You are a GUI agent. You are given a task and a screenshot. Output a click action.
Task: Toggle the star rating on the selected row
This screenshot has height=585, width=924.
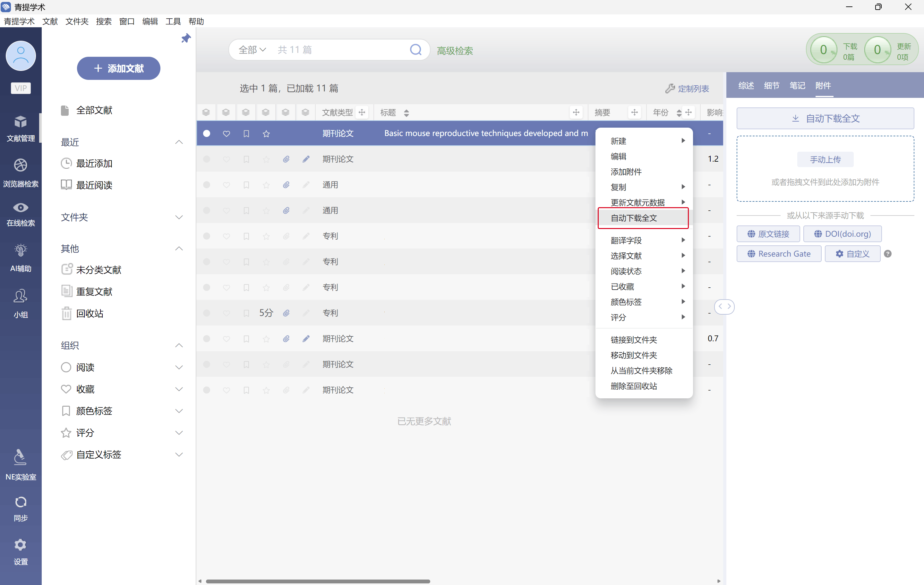[x=266, y=133]
